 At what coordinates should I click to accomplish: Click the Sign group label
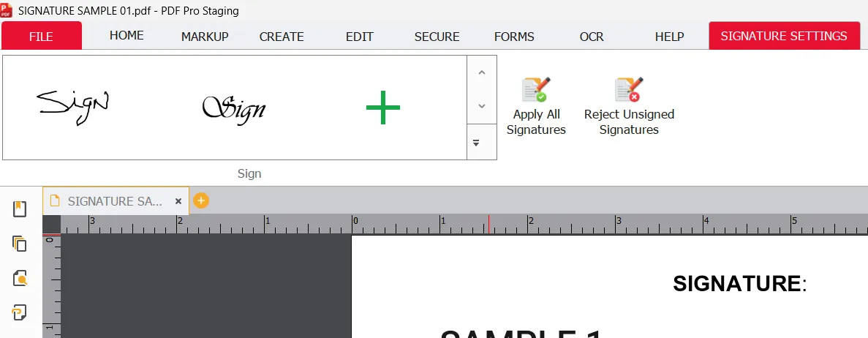tap(249, 173)
